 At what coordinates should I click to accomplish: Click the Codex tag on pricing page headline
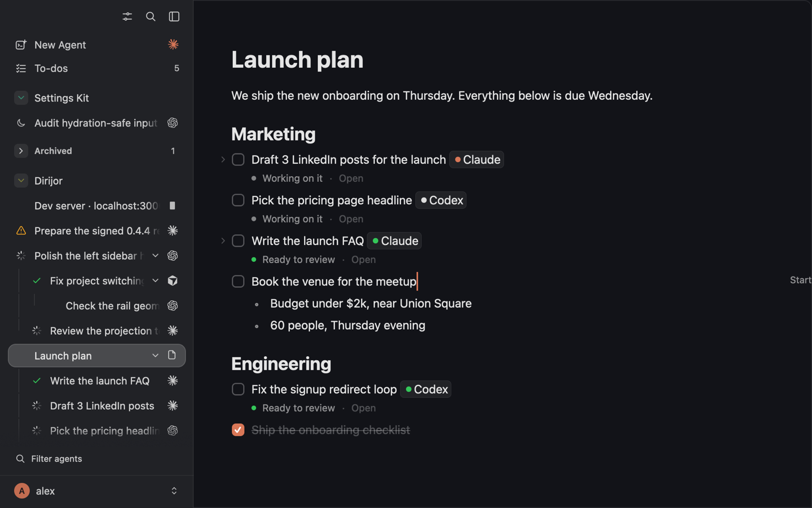(x=441, y=200)
